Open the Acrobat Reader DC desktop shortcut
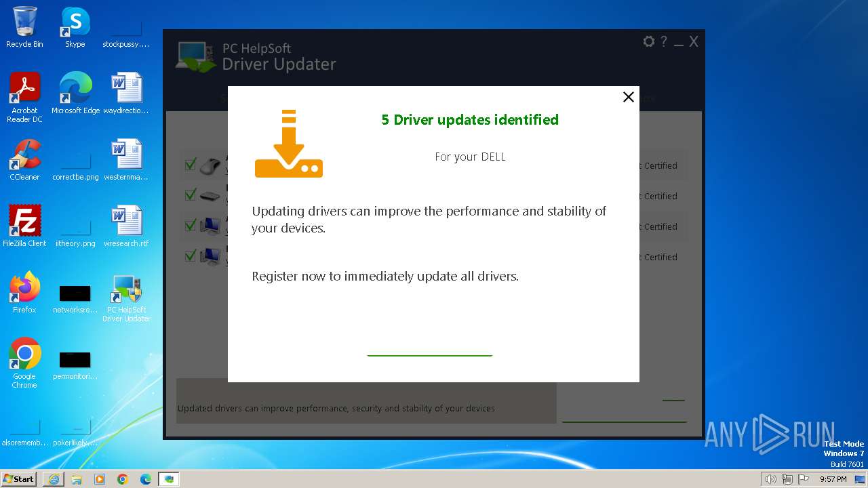 pyautogui.click(x=24, y=98)
